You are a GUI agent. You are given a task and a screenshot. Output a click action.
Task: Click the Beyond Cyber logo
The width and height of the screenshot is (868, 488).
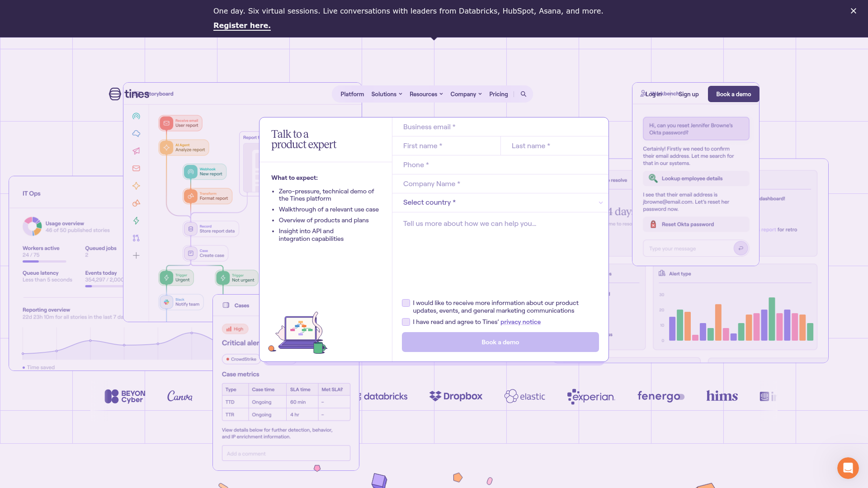(x=125, y=396)
